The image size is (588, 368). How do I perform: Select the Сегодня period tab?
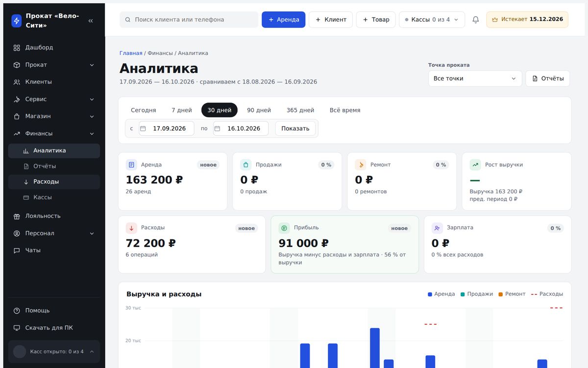[x=144, y=110]
